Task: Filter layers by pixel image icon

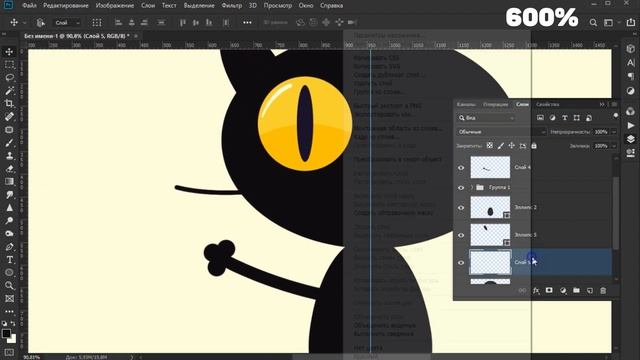Action: pos(540,118)
